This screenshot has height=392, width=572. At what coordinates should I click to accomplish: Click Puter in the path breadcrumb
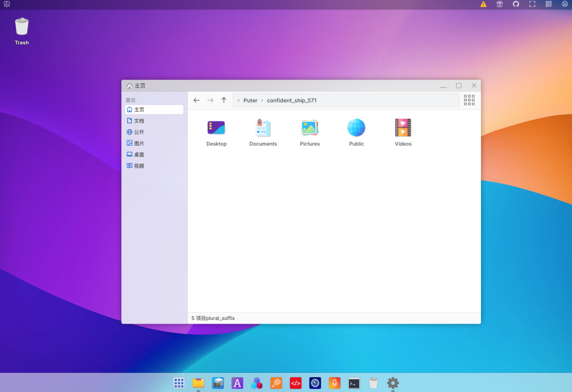(x=250, y=100)
